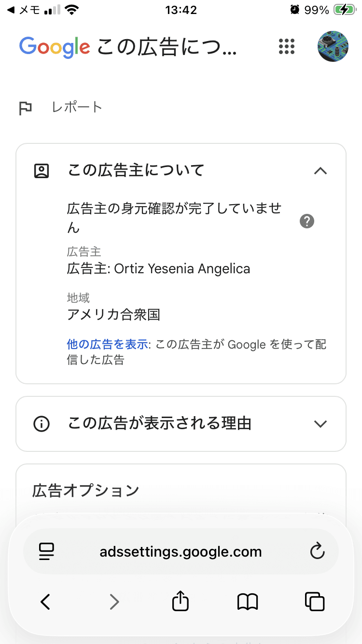Click the Google logo
Screen dimensions: 362x644
click(x=55, y=47)
